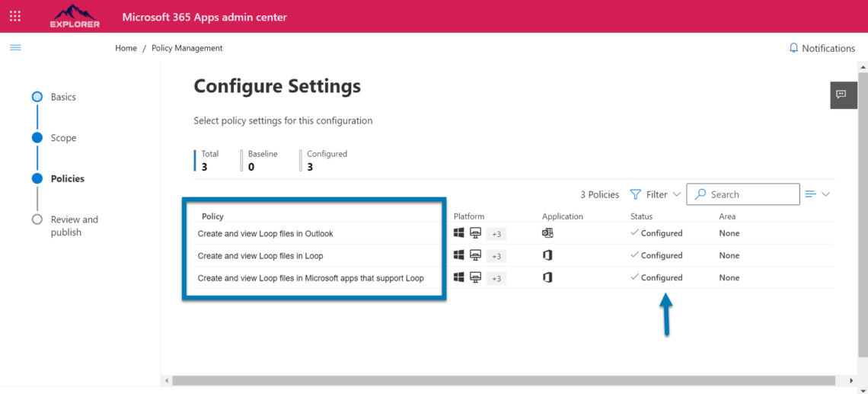Click Outlook application icon in first row

[547, 233]
